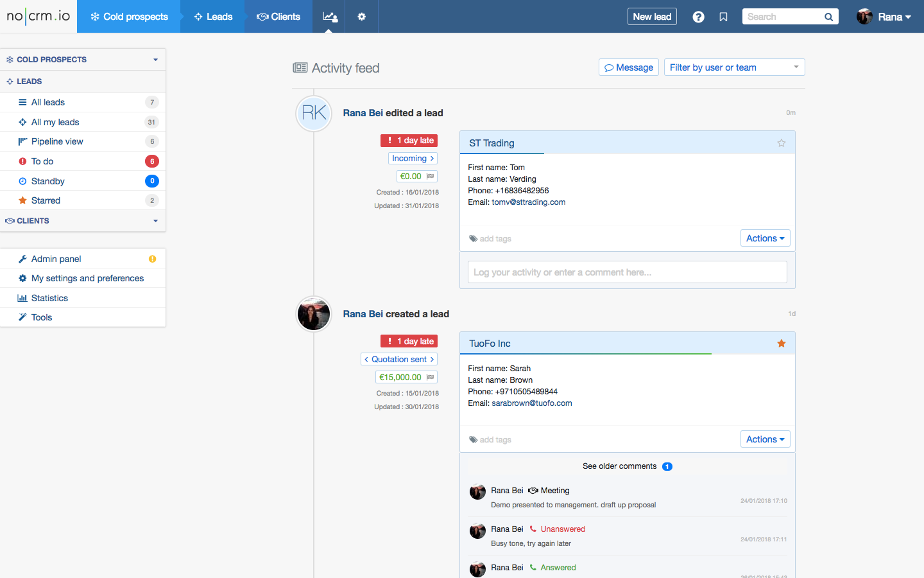This screenshot has width=924, height=578.
Task: Open the To do list
Action: tap(83, 161)
